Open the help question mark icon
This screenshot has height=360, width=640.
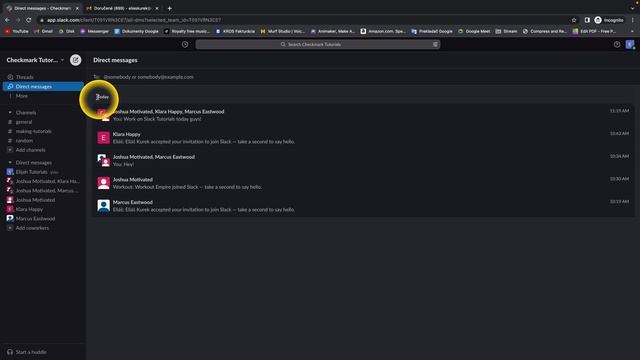pos(617,44)
